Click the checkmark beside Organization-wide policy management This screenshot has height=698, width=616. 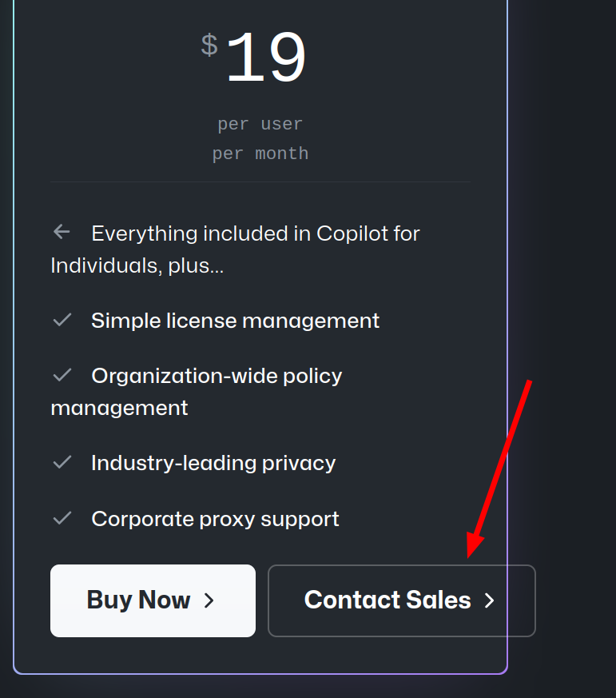click(62, 375)
